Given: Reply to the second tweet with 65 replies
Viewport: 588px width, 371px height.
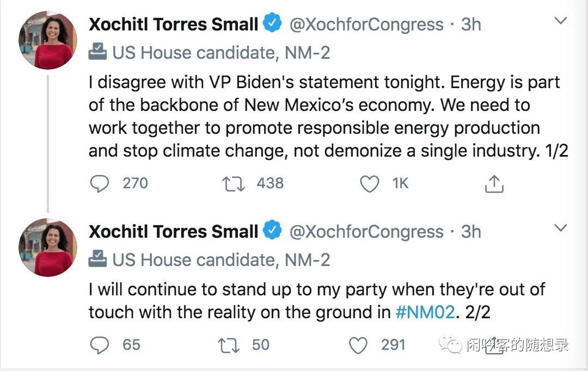Looking at the screenshot, I should pos(99,345).
